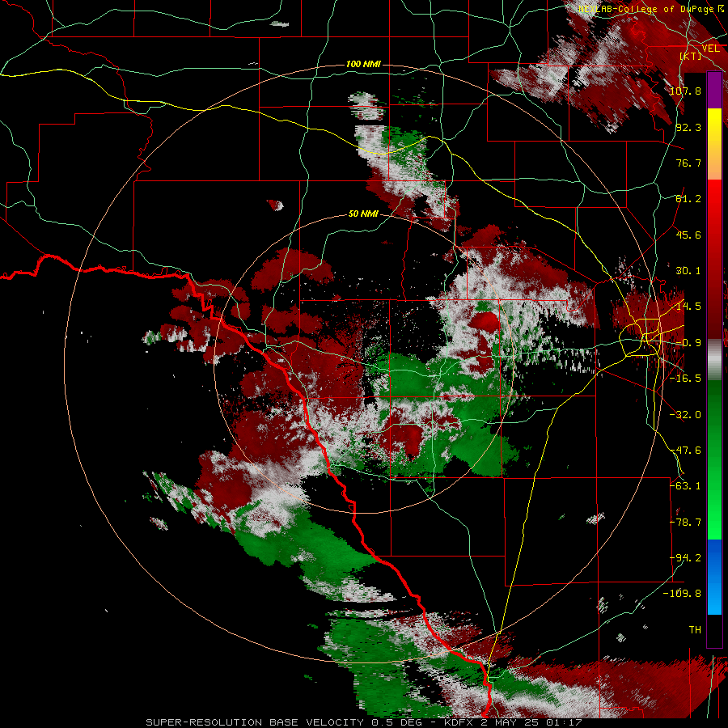Viewport: 728px width, 728px height.
Task: Click the -63.1 value on velocity scale
Action: click(x=685, y=486)
